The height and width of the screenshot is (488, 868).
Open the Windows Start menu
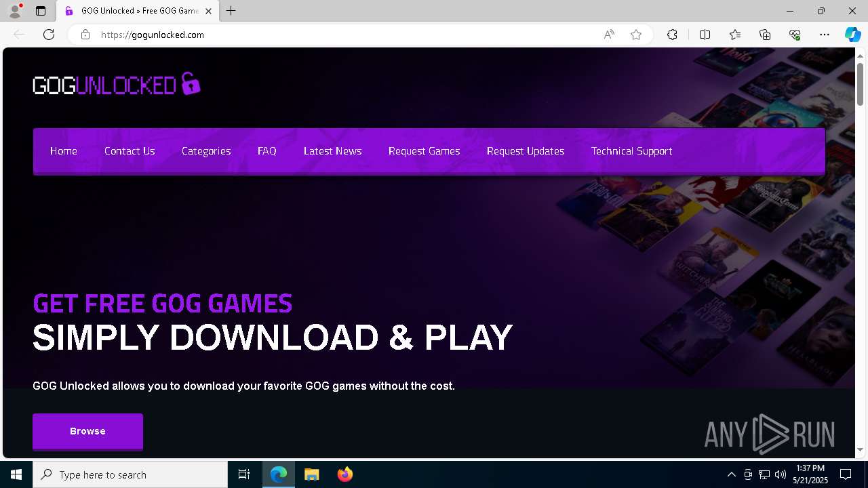coord(16,474)
